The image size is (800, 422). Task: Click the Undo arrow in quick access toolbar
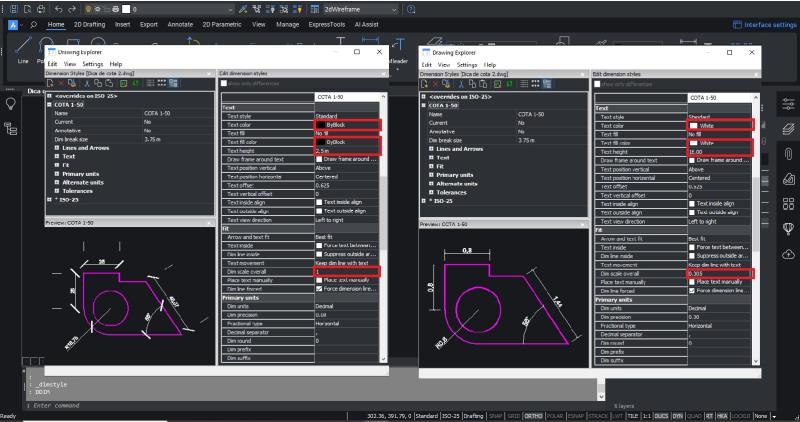tap(58, 8)
